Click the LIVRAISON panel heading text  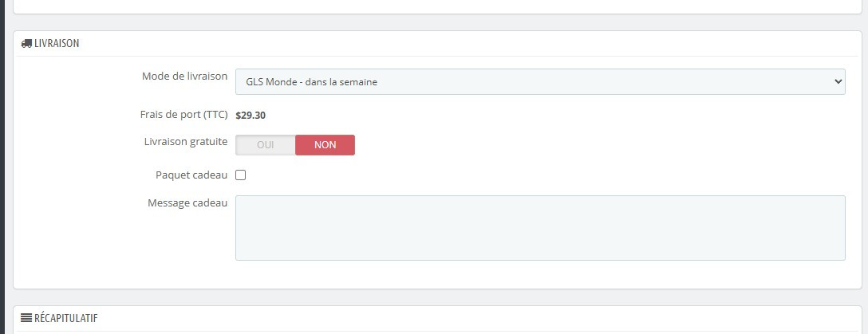[x=57, y=44]
